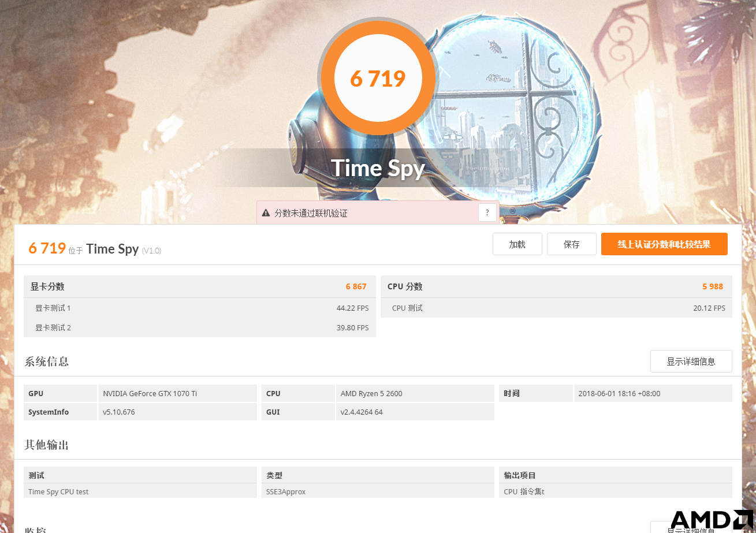Click the large 6 719 score circle
Image resolution: width=756 pixels, height=533 pixels.
click(x=378, y=79)
